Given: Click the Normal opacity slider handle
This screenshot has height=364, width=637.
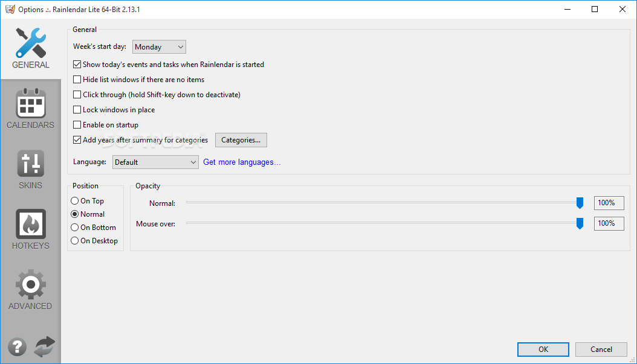Looking at the screenshot, I should [x=580, y=203].
